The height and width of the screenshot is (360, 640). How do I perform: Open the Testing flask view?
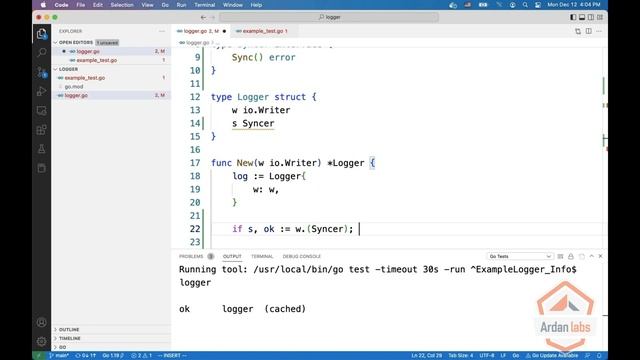coord(42,149)
